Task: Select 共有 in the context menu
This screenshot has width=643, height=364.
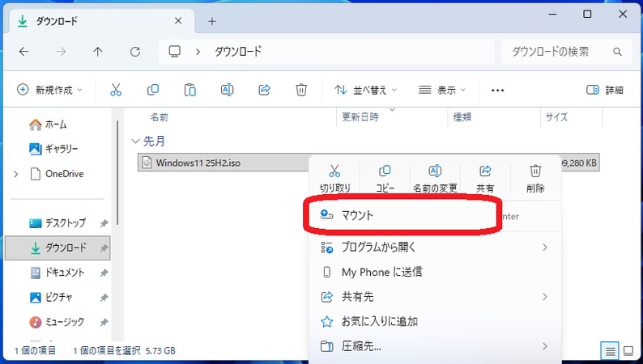Action: [x=485, y=179]
